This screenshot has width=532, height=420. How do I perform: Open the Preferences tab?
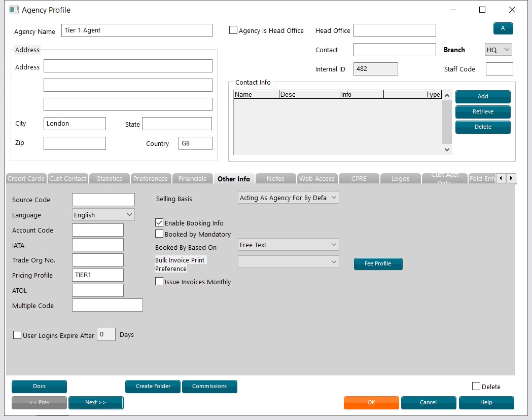point(151,178)
